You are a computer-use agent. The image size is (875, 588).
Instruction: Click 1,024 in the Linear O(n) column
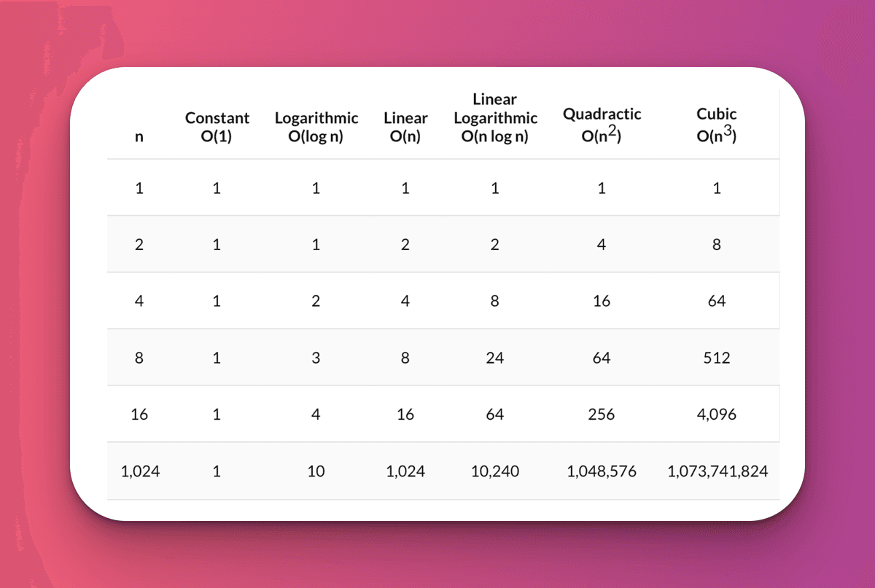click(405, 471)
